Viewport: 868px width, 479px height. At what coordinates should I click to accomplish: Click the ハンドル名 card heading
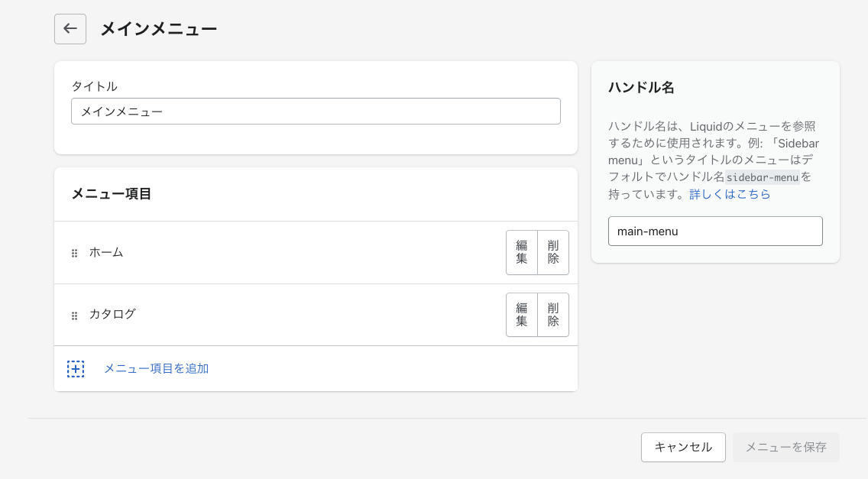click(x=641, y=88)
